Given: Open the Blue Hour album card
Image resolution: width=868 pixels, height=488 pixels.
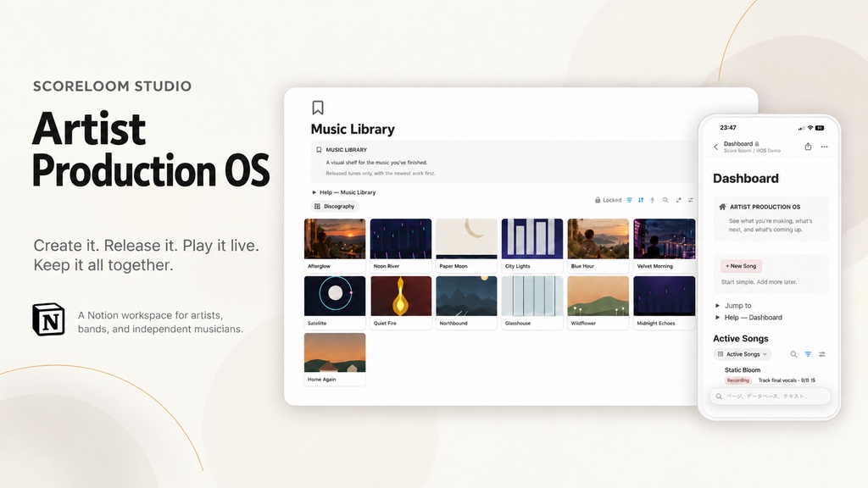Looking at the screenshot, I should [x=598, y=245].
